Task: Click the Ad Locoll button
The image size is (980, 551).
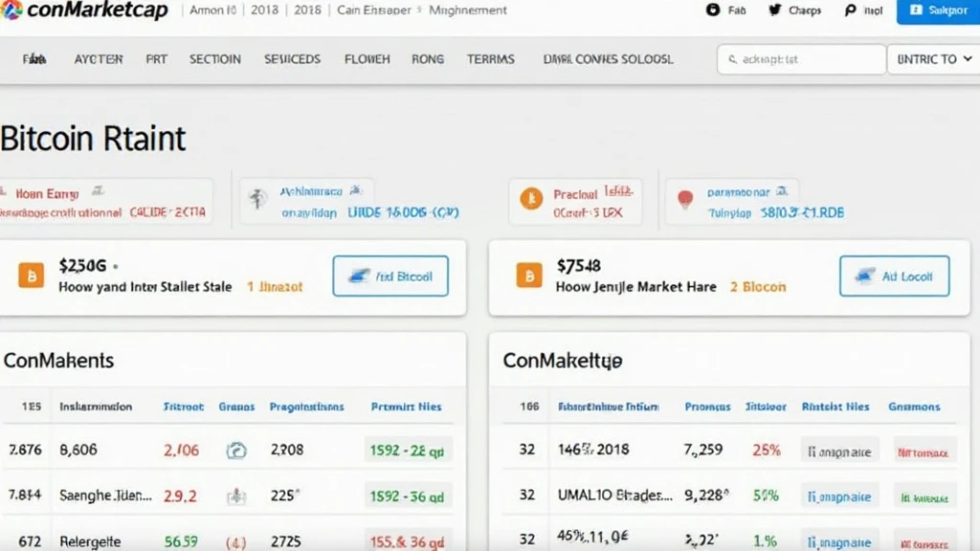Action: pyautogui.click(x=894, y=276)
